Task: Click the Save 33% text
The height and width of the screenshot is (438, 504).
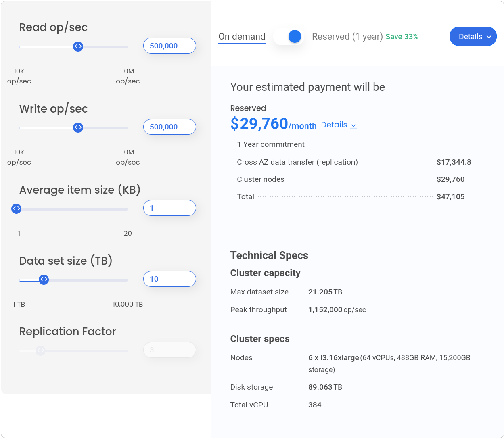Action: click(402, 37)
